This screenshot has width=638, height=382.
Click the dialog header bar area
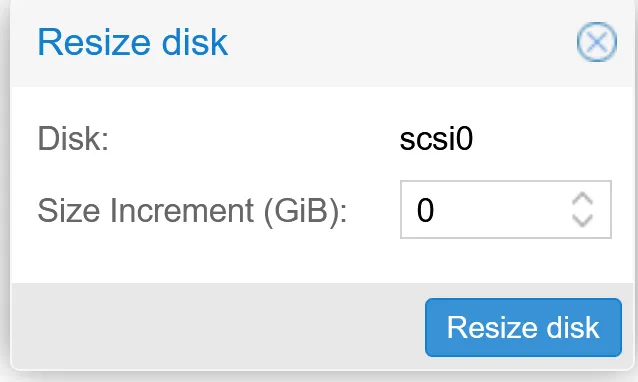(321, 43)
